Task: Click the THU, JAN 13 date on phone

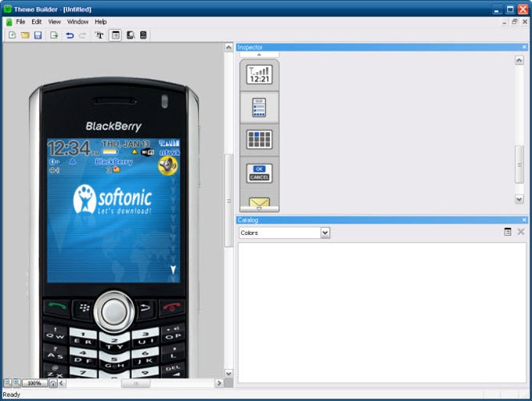Action: [x=126, y=144]
